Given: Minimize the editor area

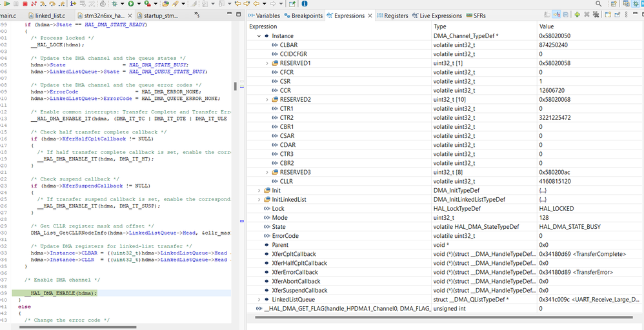Looking at the screenshot, I should pyautogui.click(x=230, y=14).
